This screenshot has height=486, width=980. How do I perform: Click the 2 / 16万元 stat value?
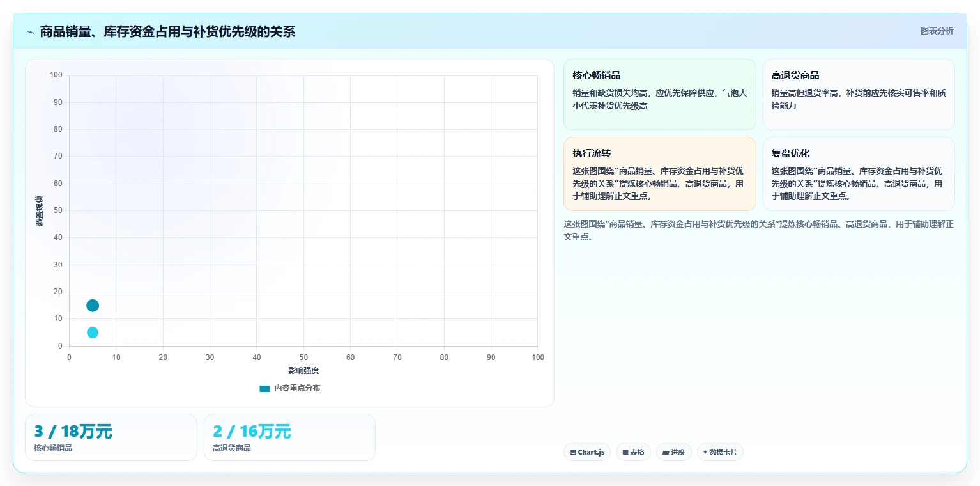[252, 432]
